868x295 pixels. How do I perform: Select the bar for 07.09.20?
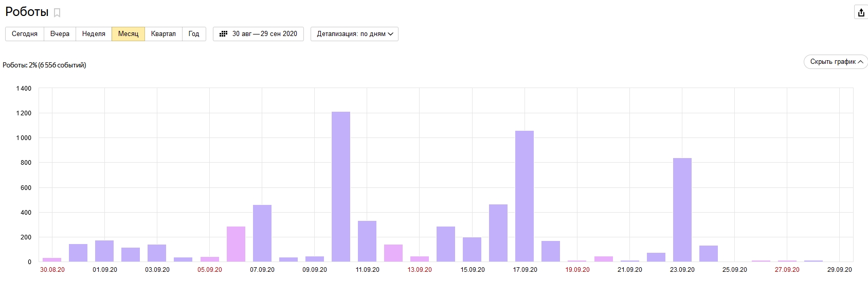tap(262, 233)
